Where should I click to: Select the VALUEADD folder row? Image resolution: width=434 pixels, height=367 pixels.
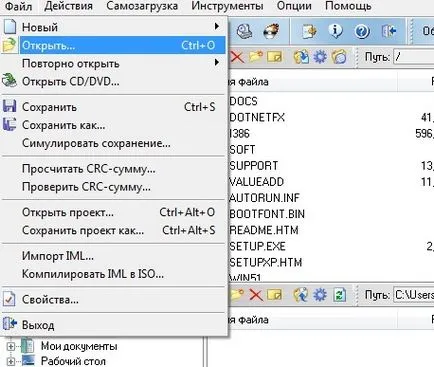[257, 182]
